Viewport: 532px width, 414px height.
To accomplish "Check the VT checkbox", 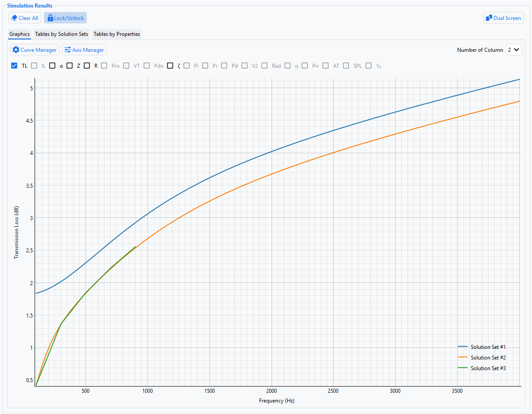I will tap(126, 66).
